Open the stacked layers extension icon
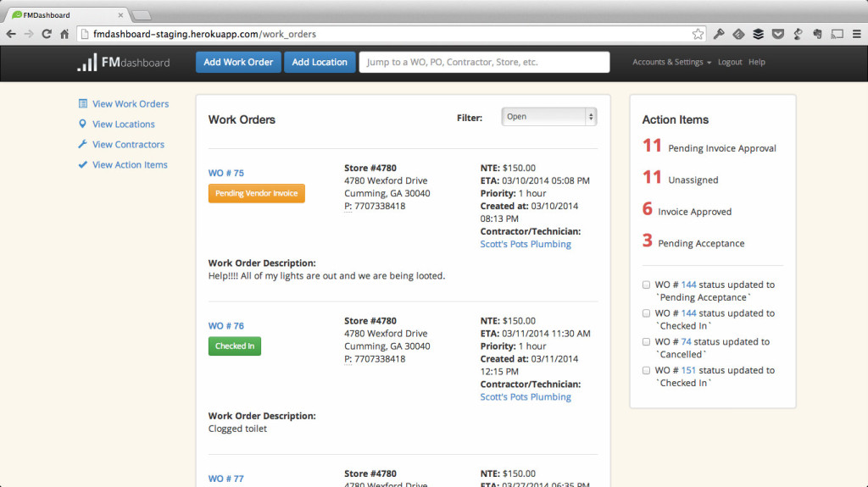 coord(759,35)
